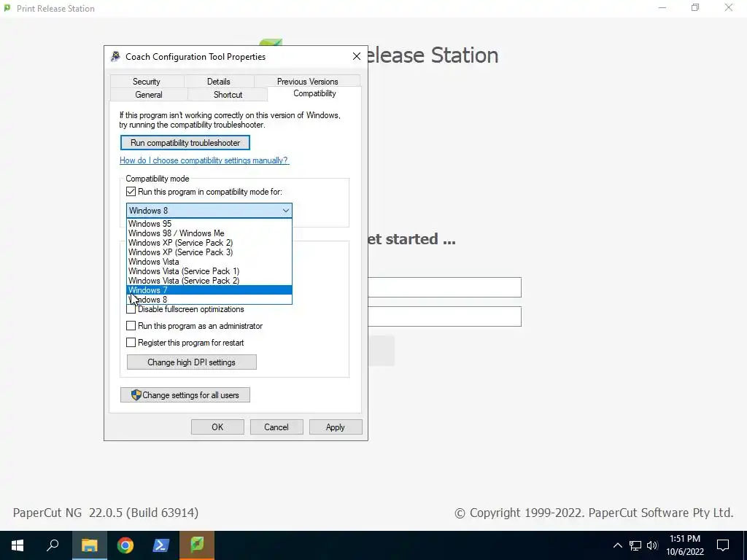Choose Windows 95 from the list
747x560 pixels.
[x=209, y=223]
